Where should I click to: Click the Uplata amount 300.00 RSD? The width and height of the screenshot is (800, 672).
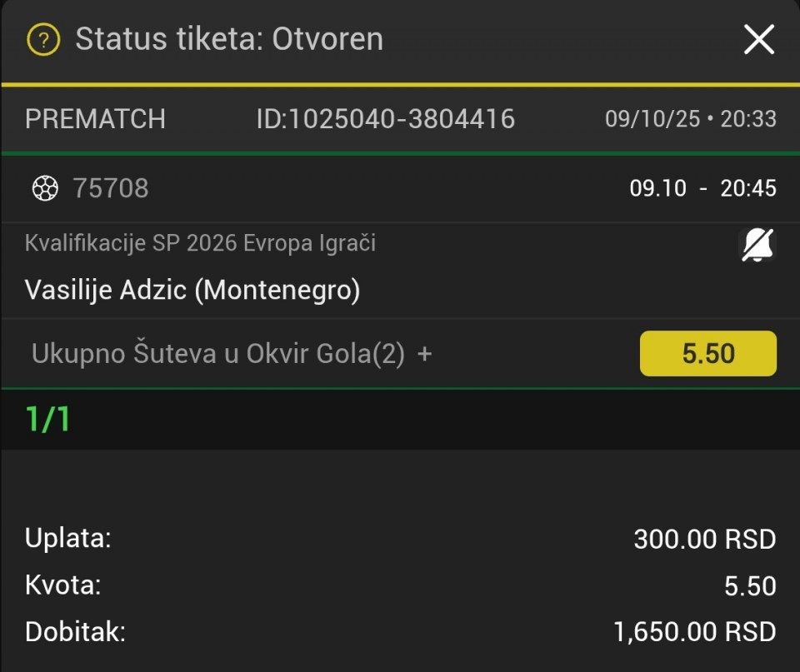coord(704,540)
